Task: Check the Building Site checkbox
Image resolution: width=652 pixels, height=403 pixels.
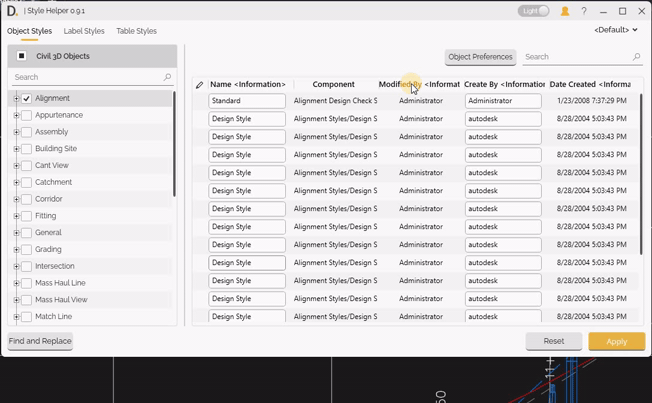Action: [27, 149]
